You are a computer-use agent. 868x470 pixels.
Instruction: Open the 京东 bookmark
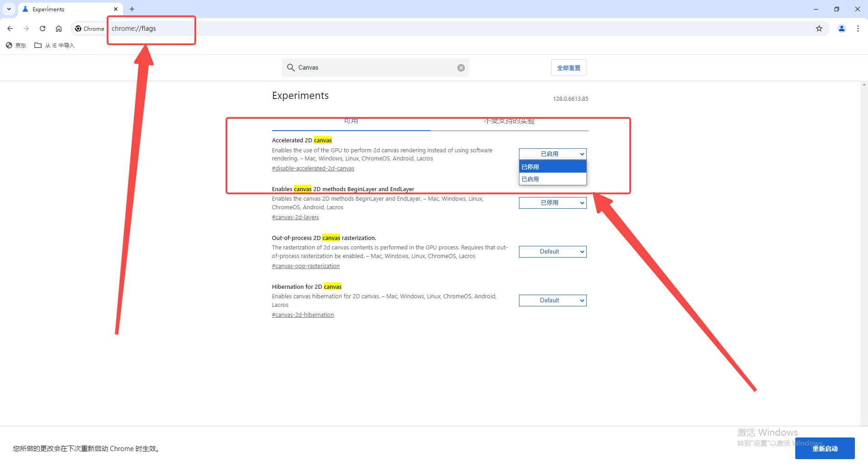(x=16, y=45)
